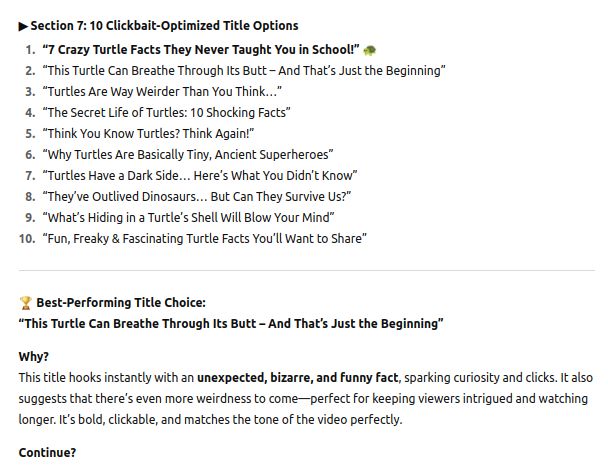
Task: Click the turtle emoji after title one
Action: (x=370, y=49)
